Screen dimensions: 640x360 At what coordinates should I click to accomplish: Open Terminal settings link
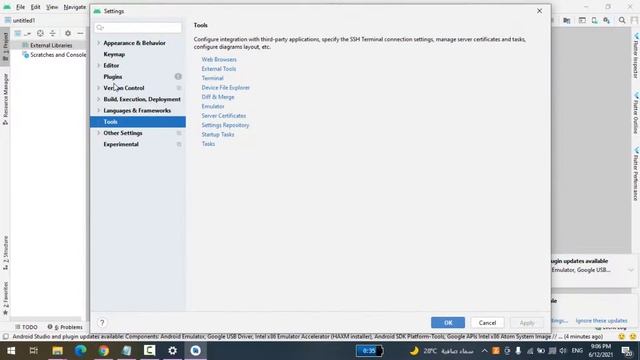(x=212, y=78)
